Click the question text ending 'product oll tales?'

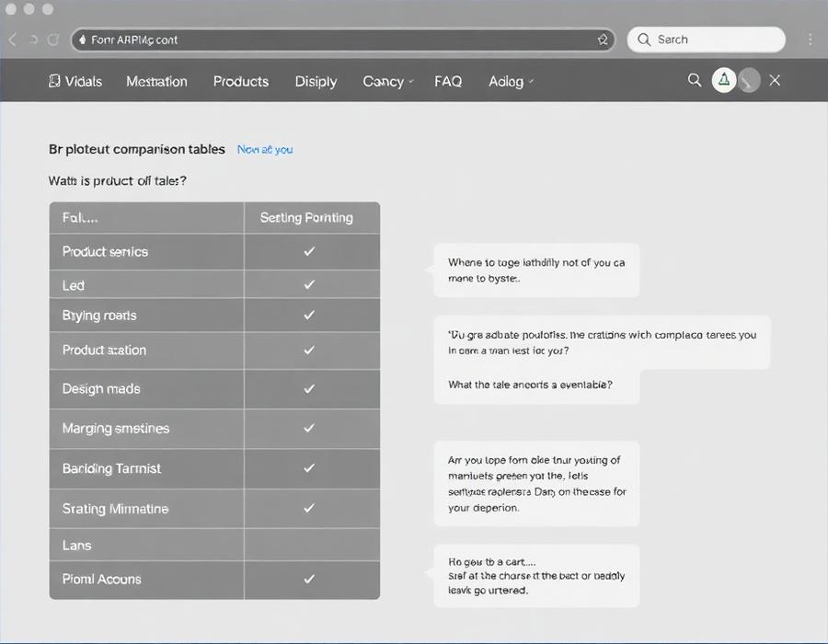pyautogui.click(x=117, y=181)
